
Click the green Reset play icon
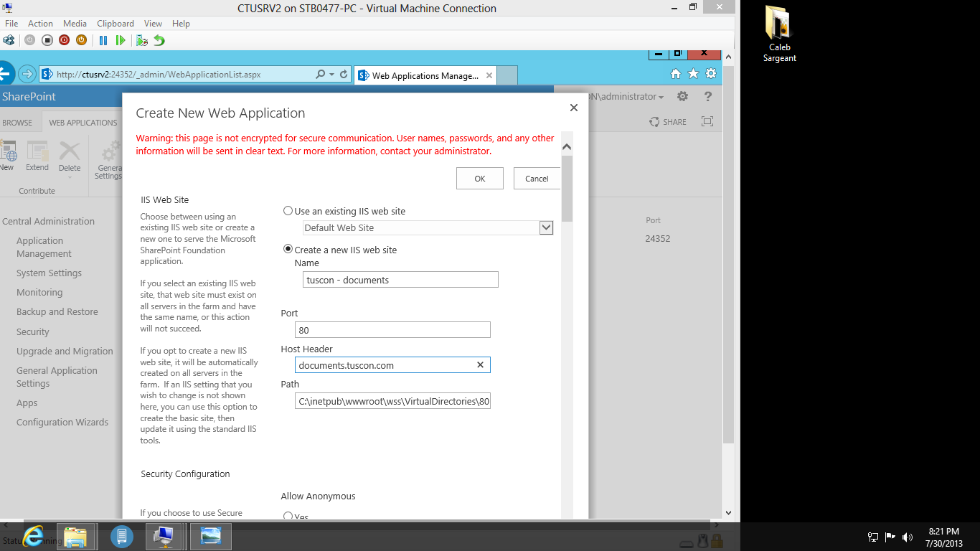[x=121, y=40]
